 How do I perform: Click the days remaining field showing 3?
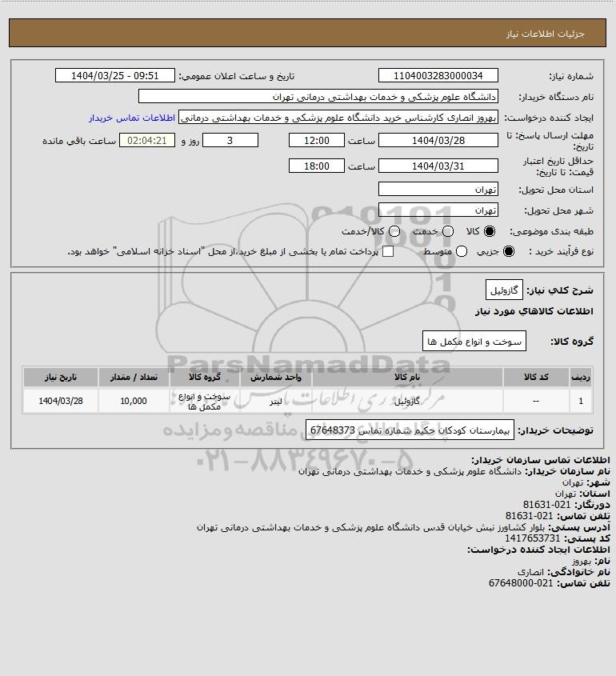pos(230,140)
